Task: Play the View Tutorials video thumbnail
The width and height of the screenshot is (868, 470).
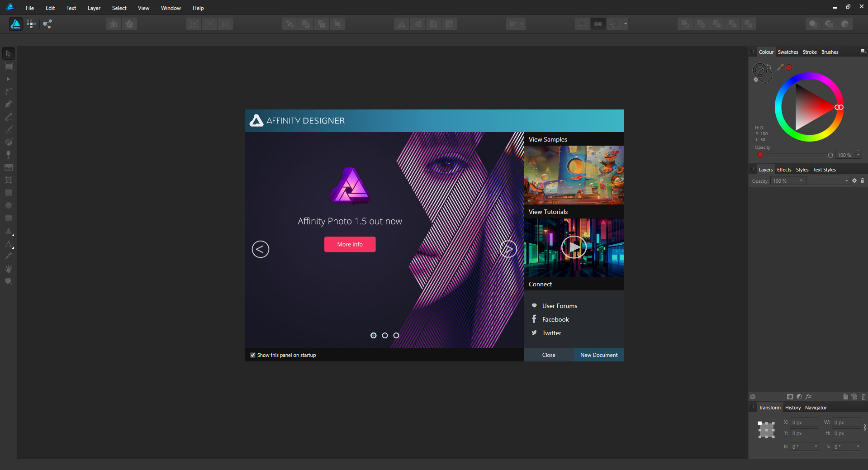Action: (x=574, y=247)
